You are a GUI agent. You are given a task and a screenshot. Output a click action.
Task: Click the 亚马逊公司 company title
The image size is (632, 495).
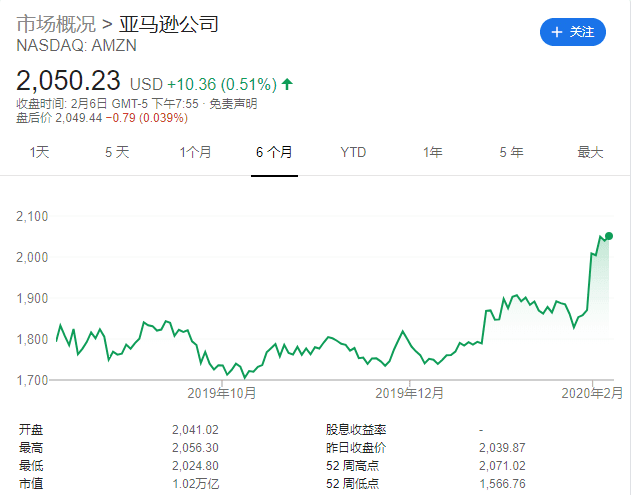point(168,24)
